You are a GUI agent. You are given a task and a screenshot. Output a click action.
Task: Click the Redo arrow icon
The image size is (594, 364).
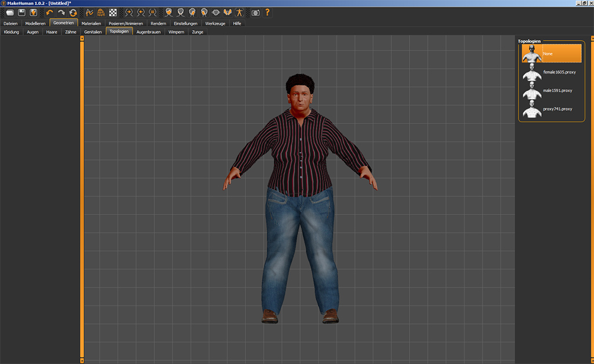(61, 12)
